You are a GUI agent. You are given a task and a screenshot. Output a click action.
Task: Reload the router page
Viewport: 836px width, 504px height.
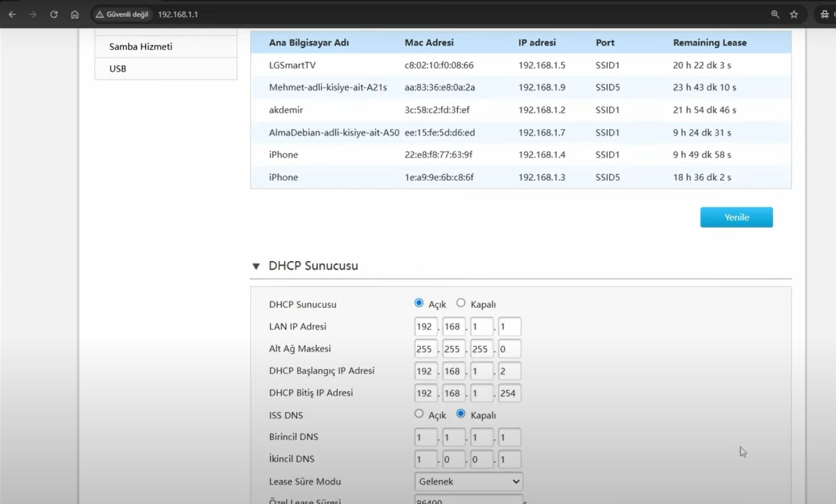[54, 15]
